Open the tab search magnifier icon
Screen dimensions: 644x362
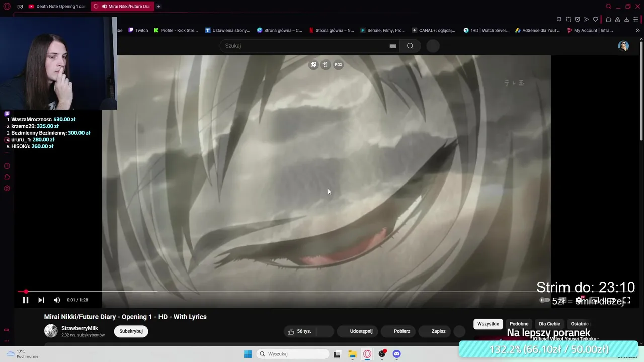608,6
